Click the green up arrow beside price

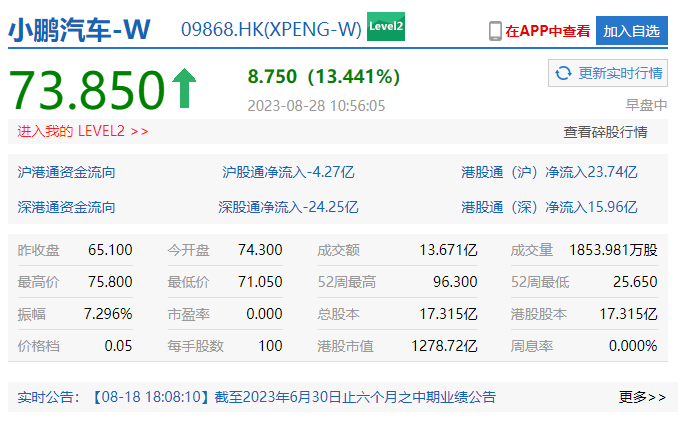coord(184,88)
